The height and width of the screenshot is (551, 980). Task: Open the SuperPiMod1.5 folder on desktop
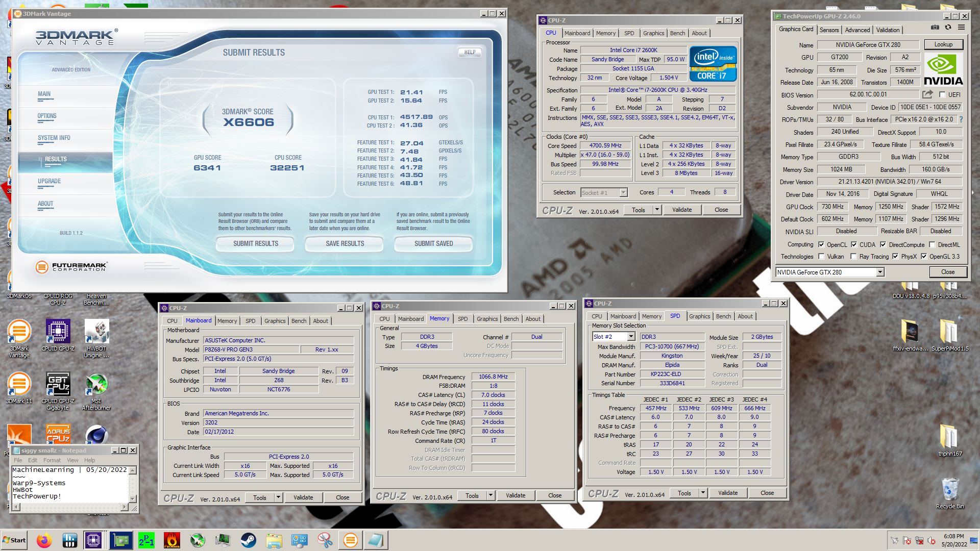(x=949, y=335)
